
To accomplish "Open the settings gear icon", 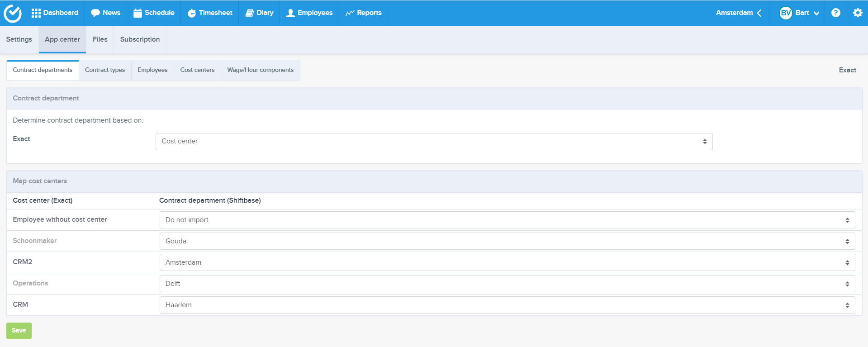I will pos(857,13).
